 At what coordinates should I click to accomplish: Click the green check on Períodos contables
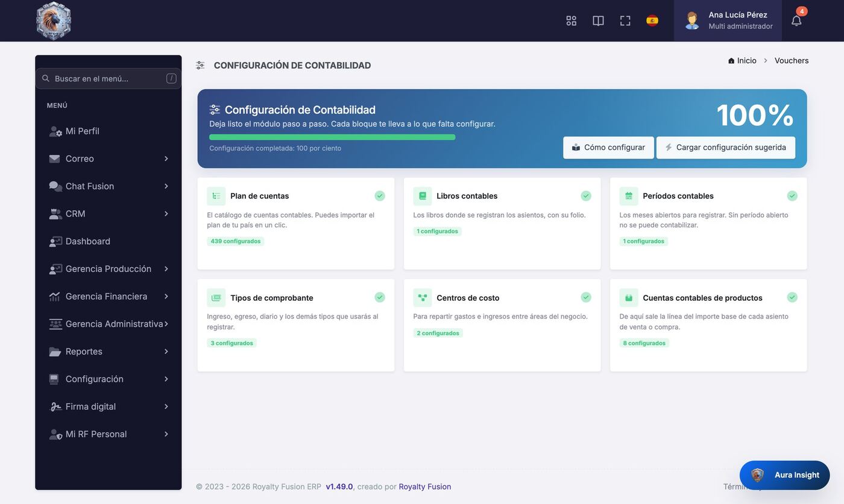click(x=792, y=196)
